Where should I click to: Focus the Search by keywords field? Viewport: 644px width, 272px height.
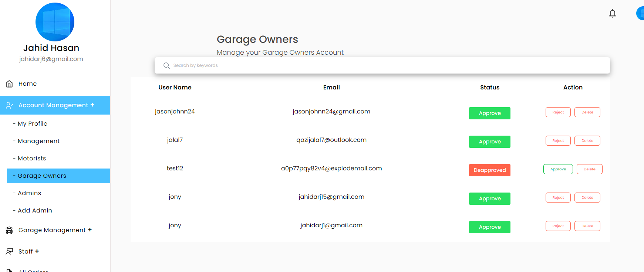[x=385, y=65]
